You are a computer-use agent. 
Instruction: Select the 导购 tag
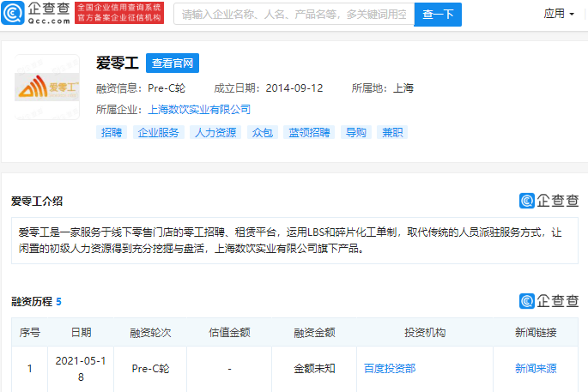[356, 132]
